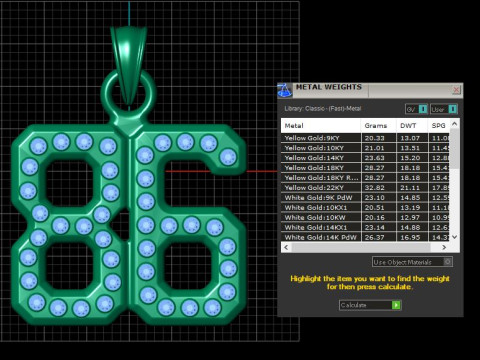Click the 14.88 DWT cell
480x360 pixels.
coord(412,228)
